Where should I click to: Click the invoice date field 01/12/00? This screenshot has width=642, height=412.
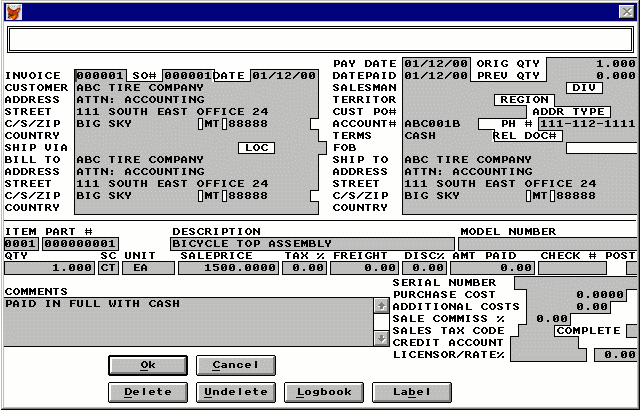pos(284,76)
